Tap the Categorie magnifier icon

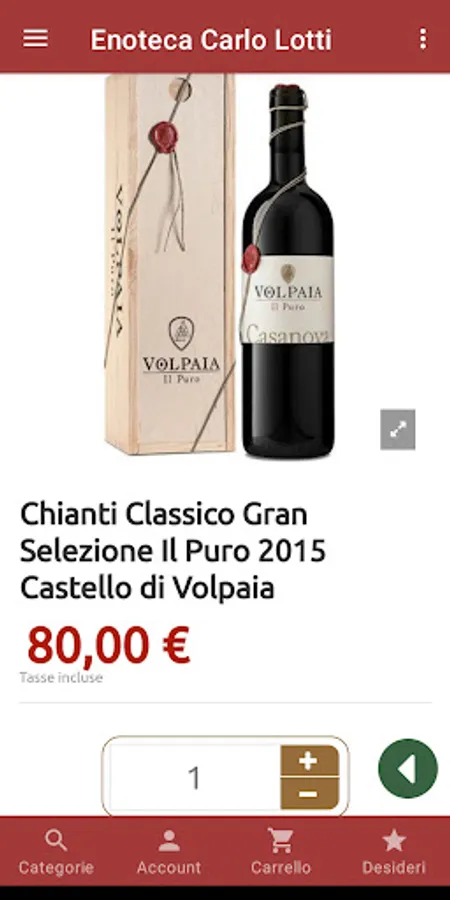(56, 841)
